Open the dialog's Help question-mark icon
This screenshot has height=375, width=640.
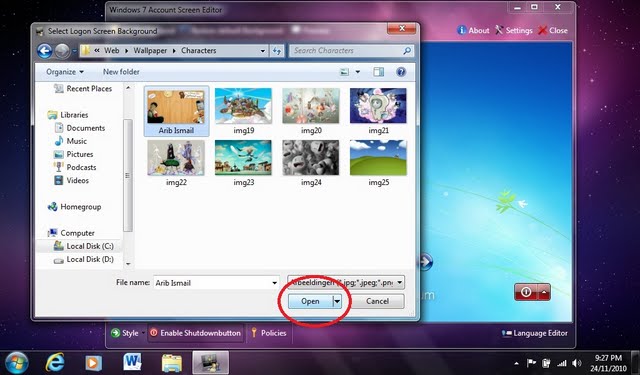[401, 72]
